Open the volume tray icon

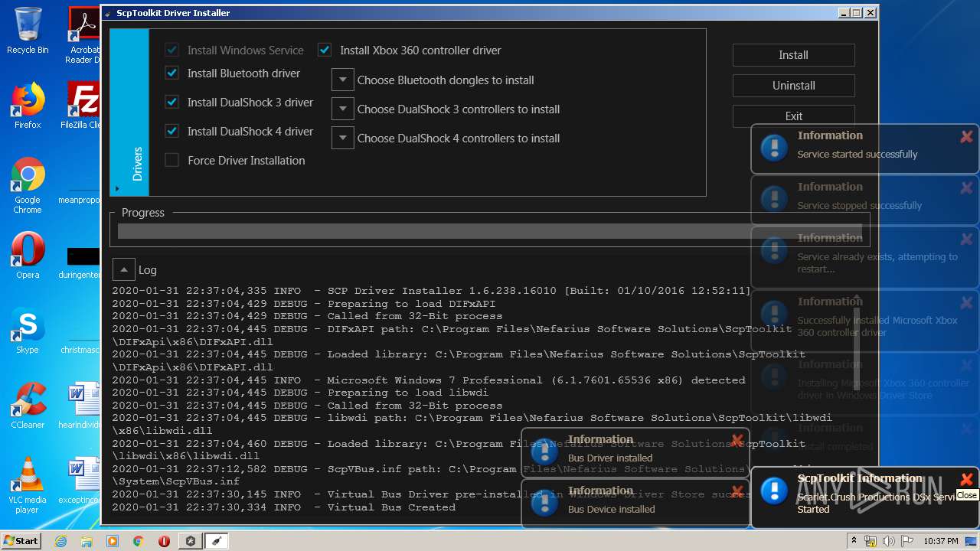pyautogui.click(x=888, y=541)
